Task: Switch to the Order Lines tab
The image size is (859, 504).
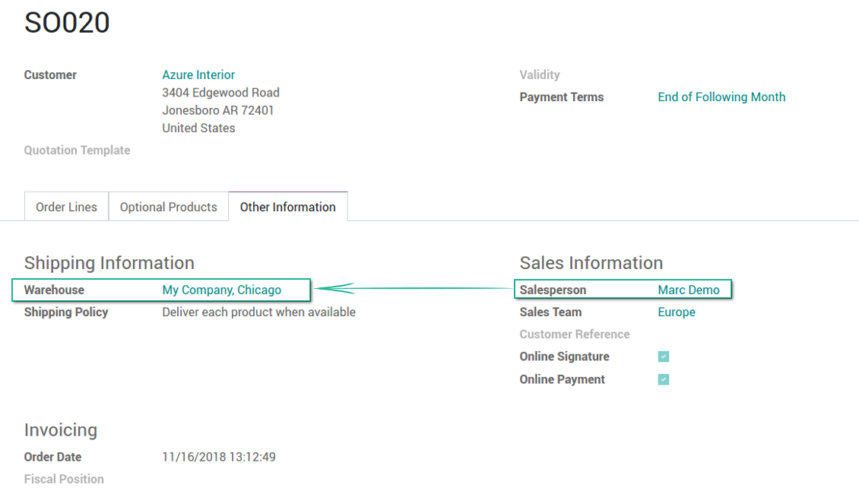Action: [66, 207]
